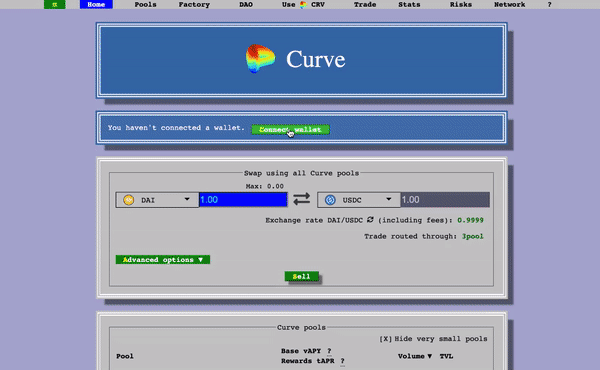Sort pools by TVL column
Image resolution: width=600 pixels, height=370 pixels.
point(446,356)
